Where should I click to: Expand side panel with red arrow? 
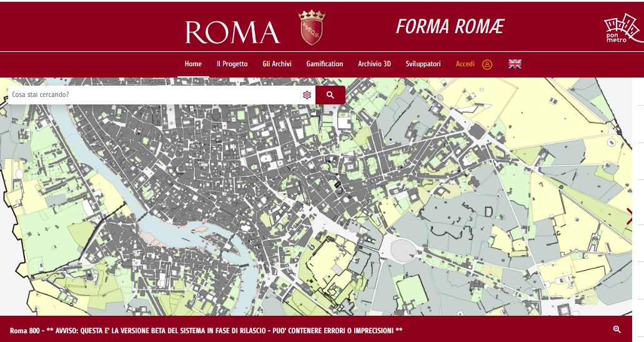(629, 216)
